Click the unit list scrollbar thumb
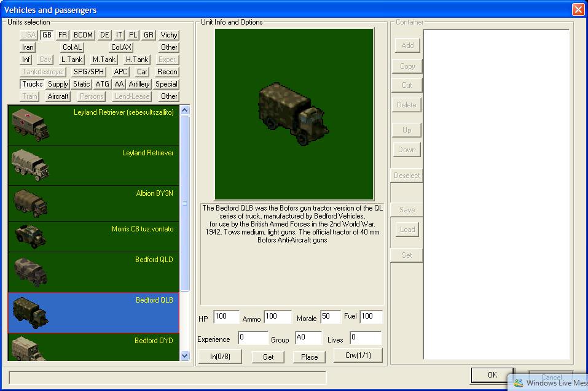The width and height of the screenshot is (588, 391). [x=185, y=203]
